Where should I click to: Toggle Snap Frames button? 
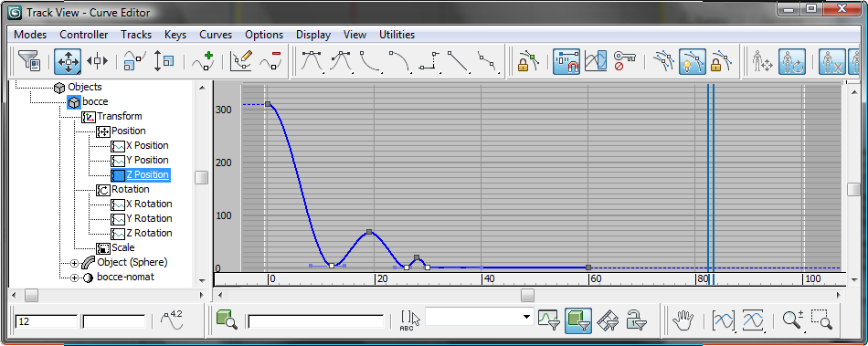tap(566, 61)
